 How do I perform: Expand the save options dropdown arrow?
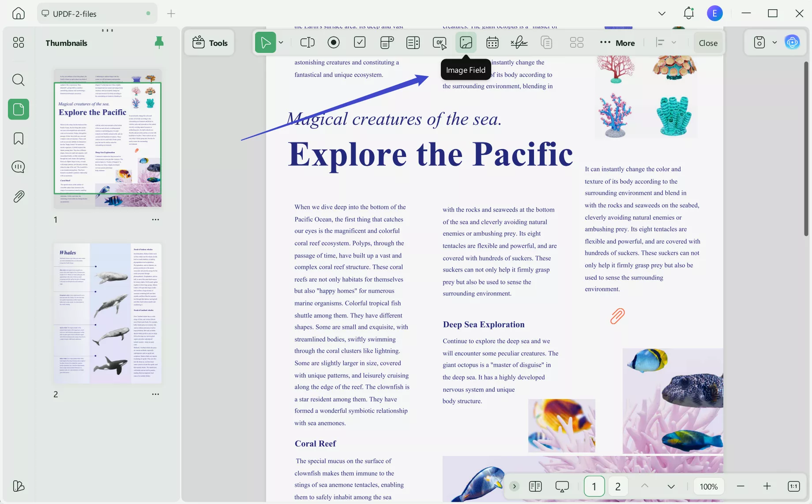click(x=774, y=43)
